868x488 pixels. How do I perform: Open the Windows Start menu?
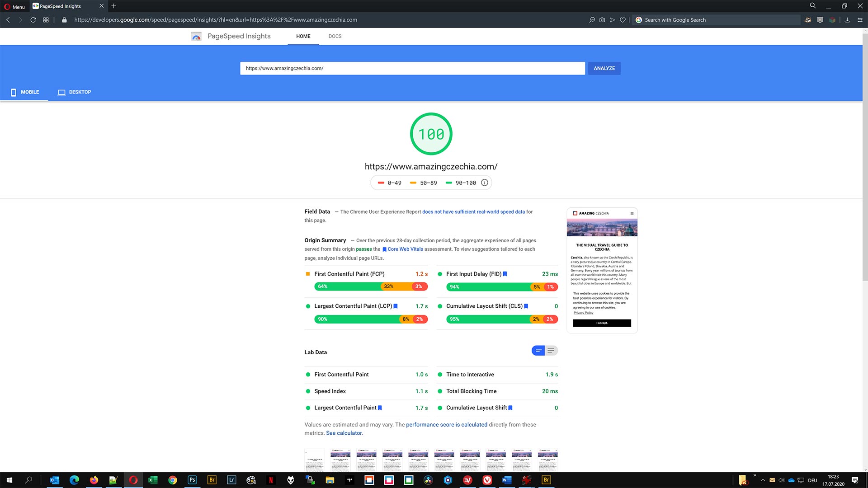coord(9,480)
